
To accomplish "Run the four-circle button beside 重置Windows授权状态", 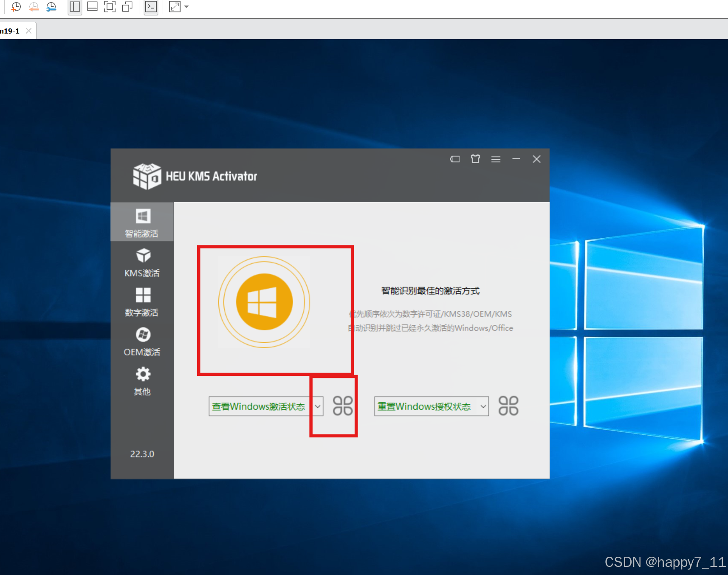I will 508,406.
